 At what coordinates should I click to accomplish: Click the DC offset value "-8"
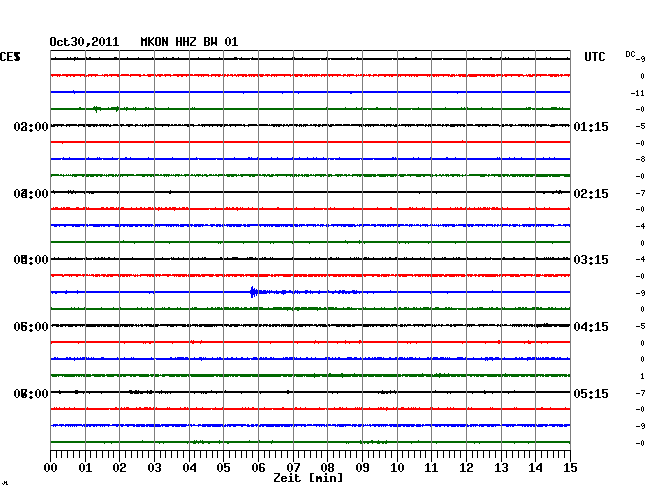pyautogui.click(x=640, y=159)
